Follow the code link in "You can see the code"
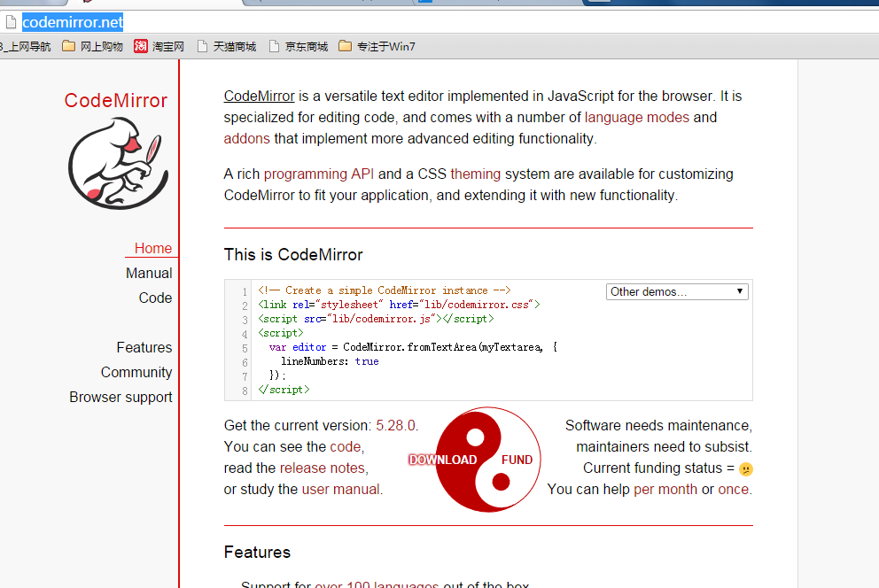Image resolution: width=879 pixels, height=588 pixels. (346, 447)
